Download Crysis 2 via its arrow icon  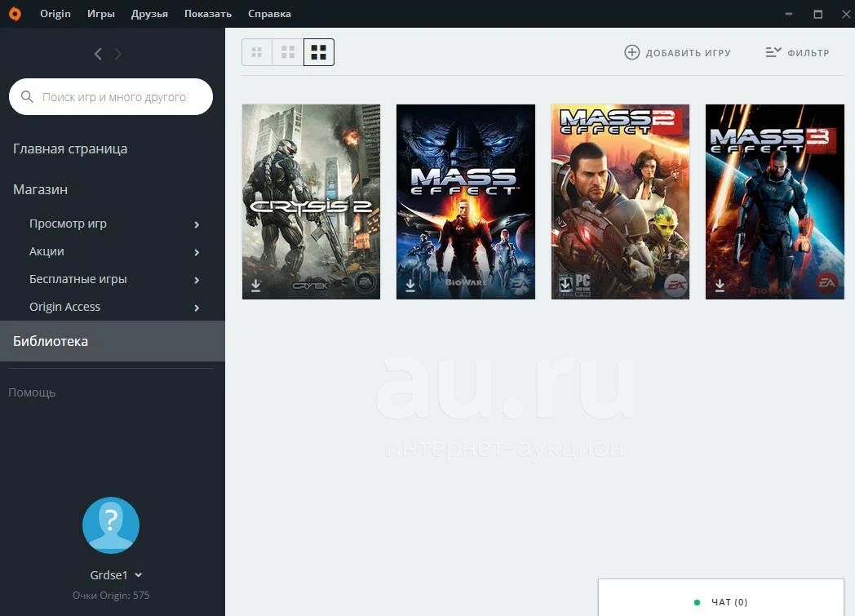(255, 285)
